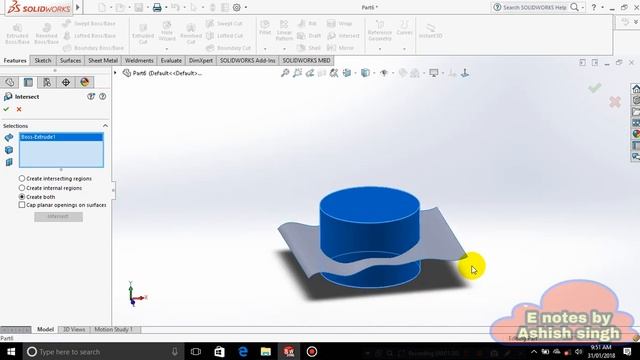Viewport: 640px width, 360px height.
Task: Switch to the Surfaces tab
Action: (70, 60)
